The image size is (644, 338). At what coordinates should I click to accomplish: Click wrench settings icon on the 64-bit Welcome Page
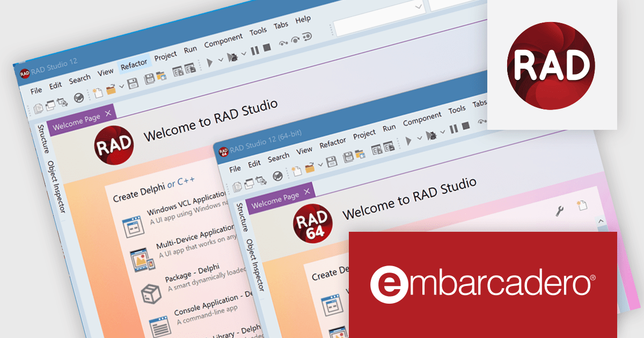[559, 211]
